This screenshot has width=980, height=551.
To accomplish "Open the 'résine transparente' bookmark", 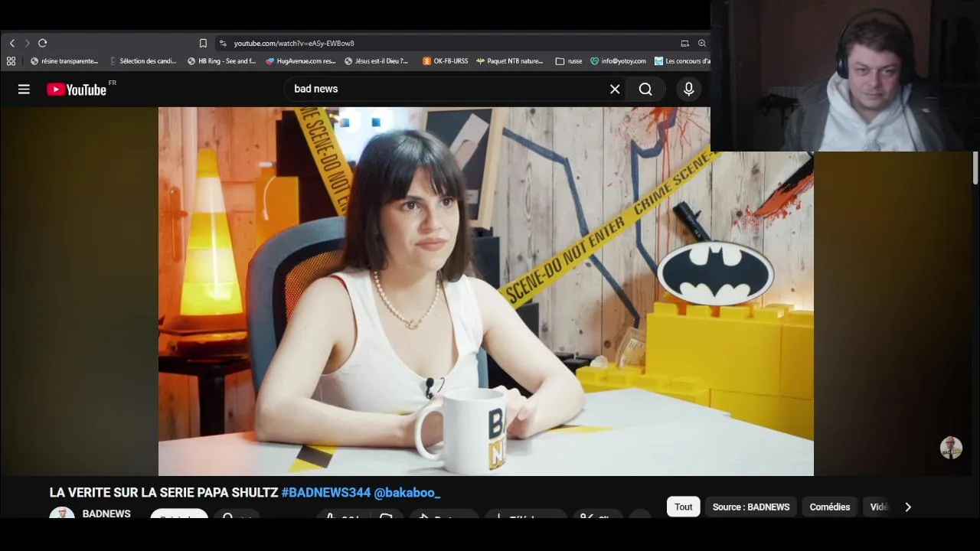I will click(64, 61).
